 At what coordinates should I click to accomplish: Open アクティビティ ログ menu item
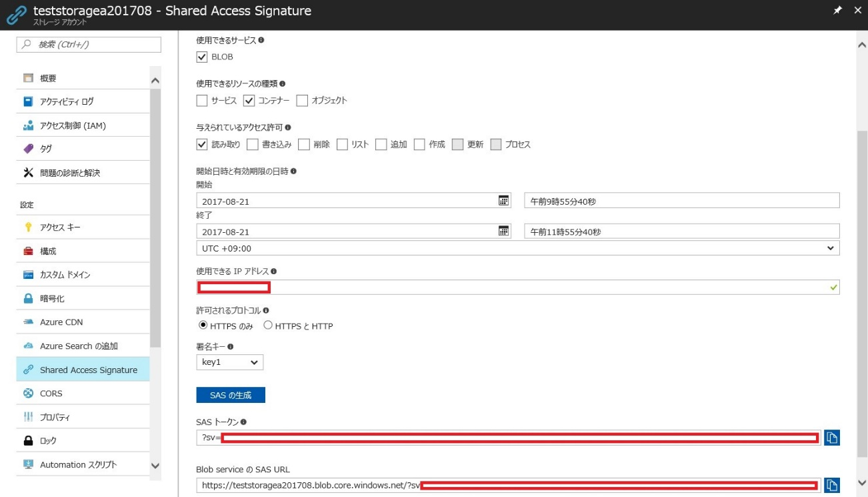click(x=83, y=101)
